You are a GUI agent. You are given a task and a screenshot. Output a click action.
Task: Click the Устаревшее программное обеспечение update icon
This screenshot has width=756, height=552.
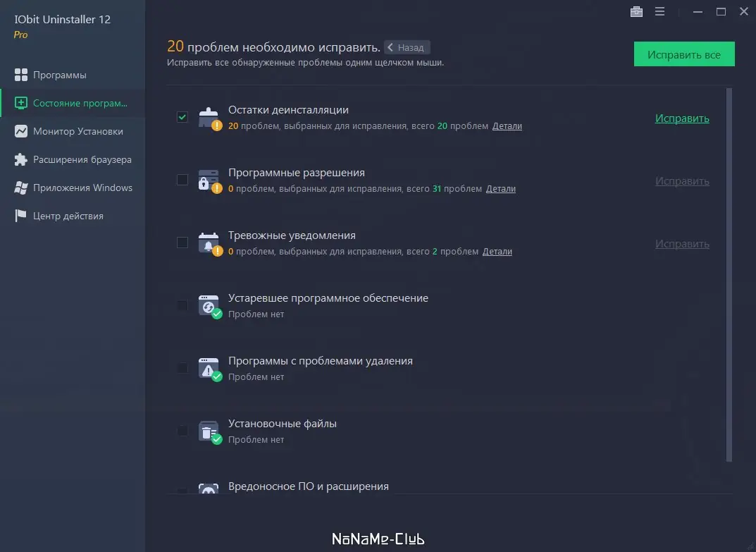210,307
